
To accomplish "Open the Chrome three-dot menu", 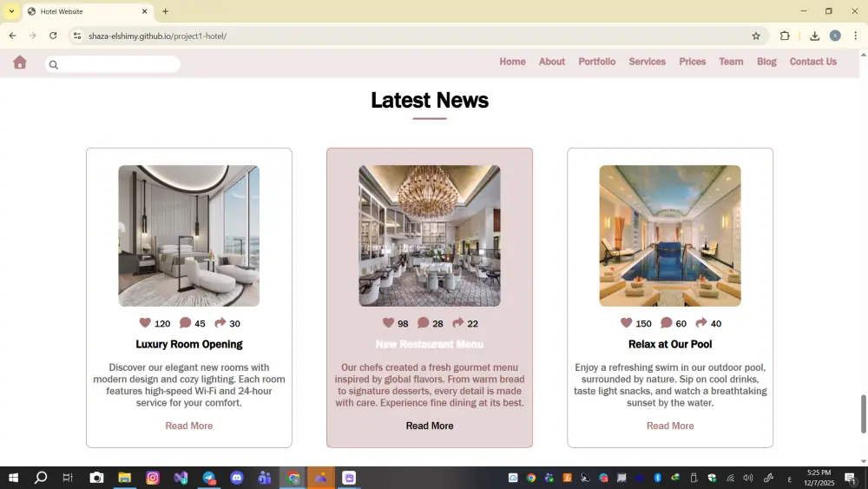I will [x=855, y=36].
